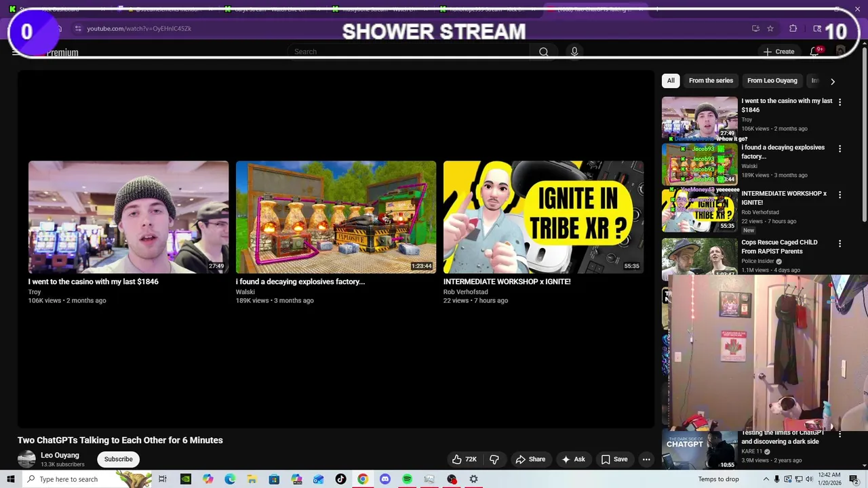Click 'Police Insider' channel name
Viewport: 868px width, 488px height.
click(x=757, y=261)
